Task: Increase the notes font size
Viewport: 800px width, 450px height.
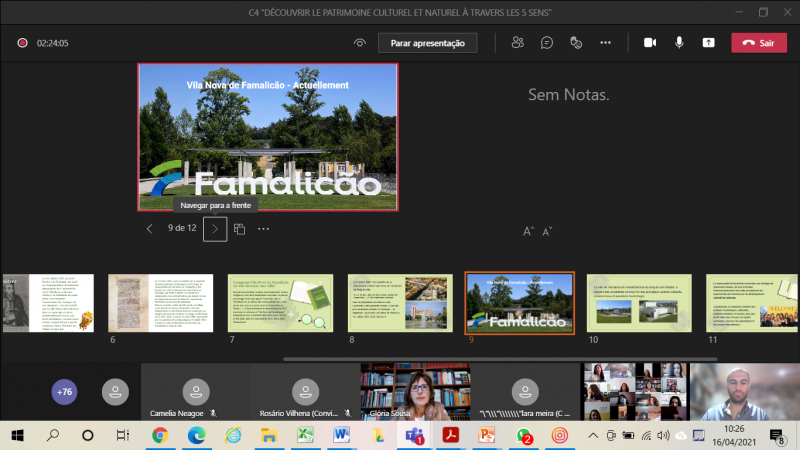Action: (529, 231)
